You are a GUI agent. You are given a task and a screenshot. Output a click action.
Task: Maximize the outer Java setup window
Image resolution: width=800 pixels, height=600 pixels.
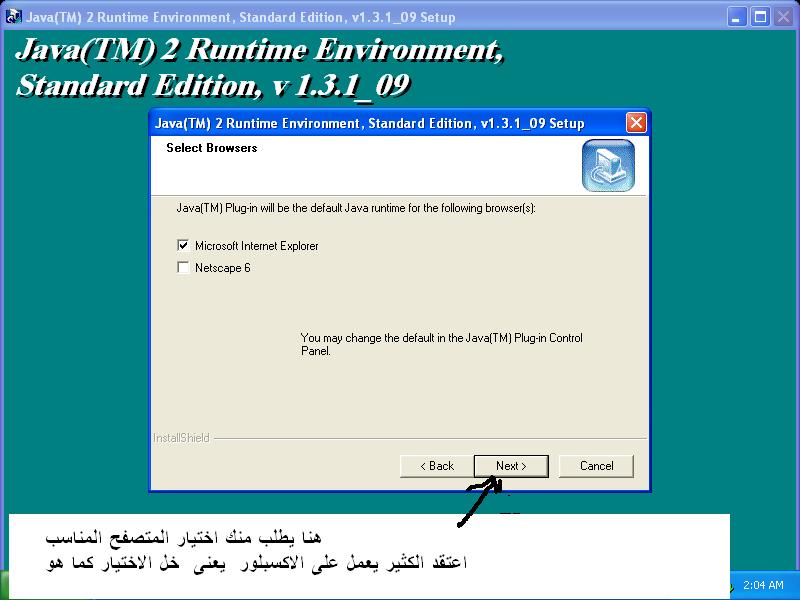[760, 17]
